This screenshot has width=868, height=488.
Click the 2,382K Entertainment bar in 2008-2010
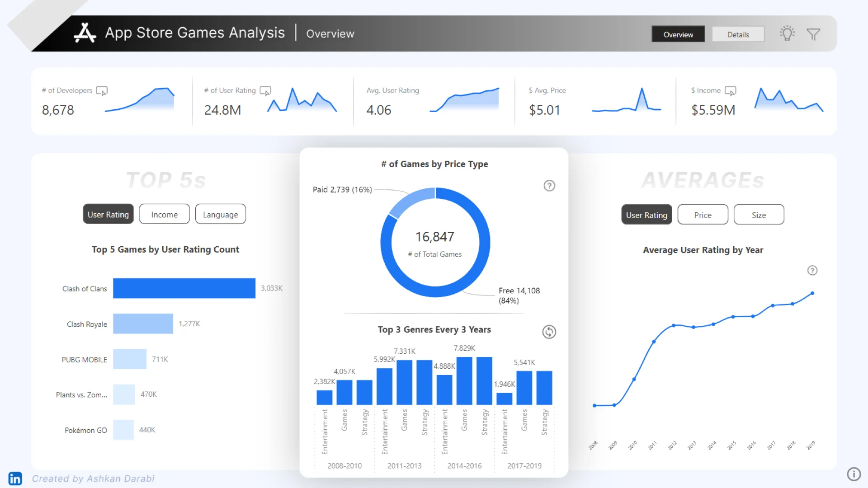[325, 397]
